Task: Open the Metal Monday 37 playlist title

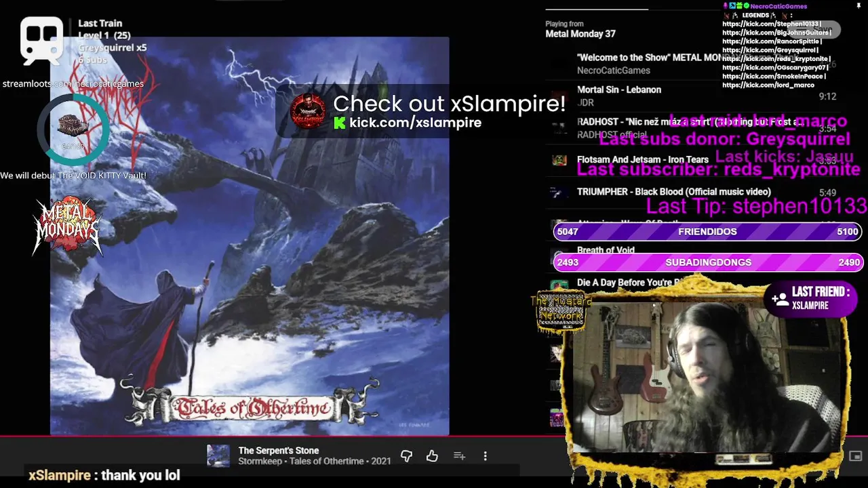Action: 580,34
